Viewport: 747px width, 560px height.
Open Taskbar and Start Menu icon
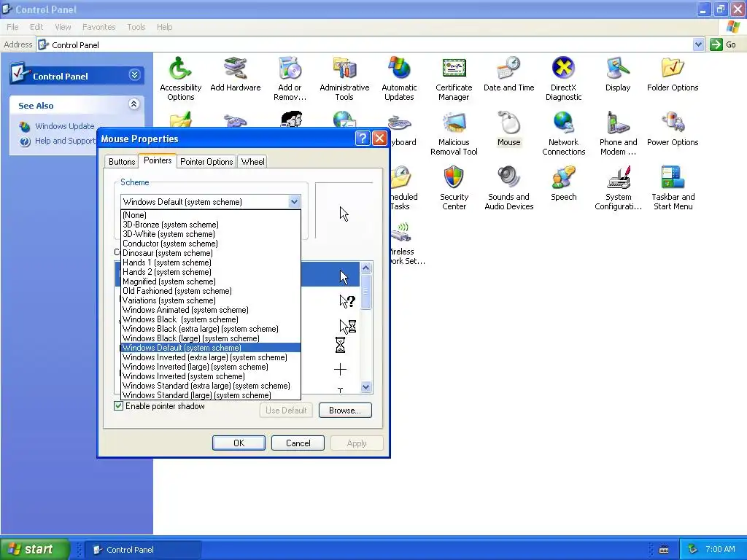pos(673,188)
